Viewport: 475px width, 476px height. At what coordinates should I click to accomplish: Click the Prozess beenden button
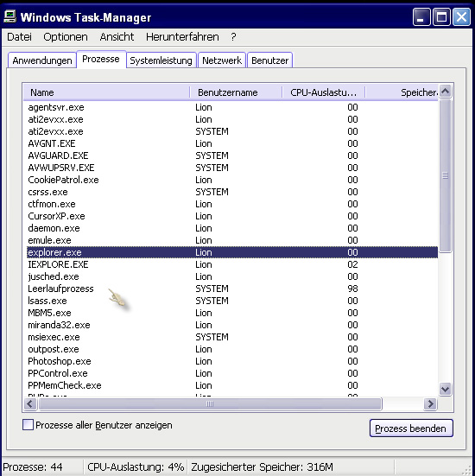click(x=411, y=428)
